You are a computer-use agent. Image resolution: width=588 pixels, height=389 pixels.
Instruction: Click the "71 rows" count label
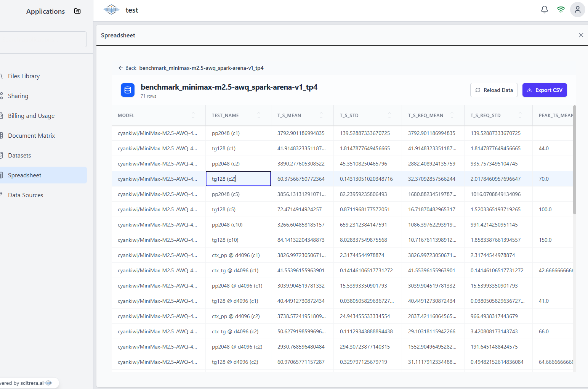(149, 96)
